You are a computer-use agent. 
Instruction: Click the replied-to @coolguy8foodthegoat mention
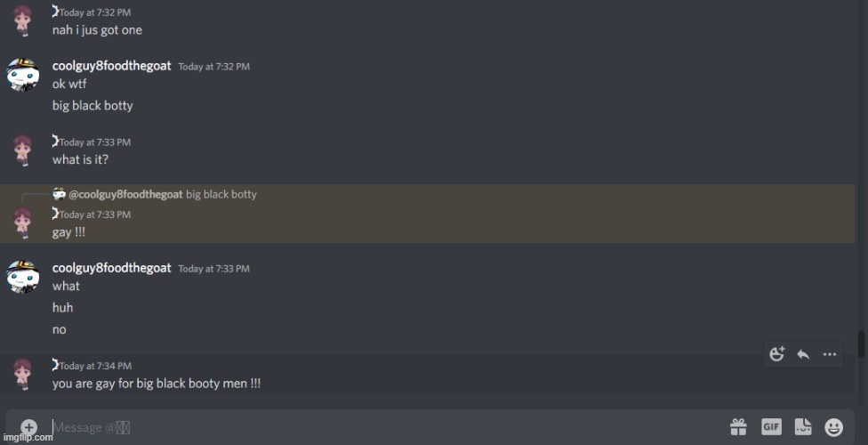[x=125, y=195]
